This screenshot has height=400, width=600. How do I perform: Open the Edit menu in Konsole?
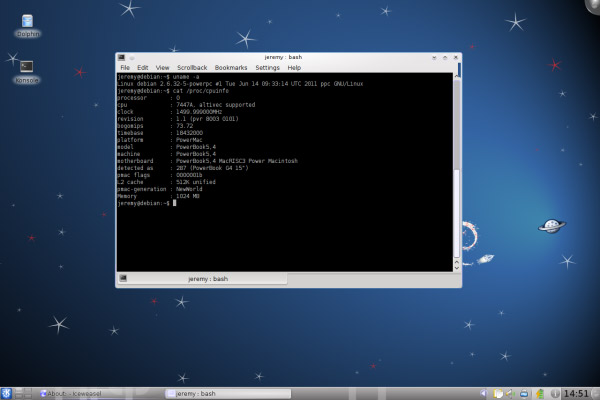143,68
